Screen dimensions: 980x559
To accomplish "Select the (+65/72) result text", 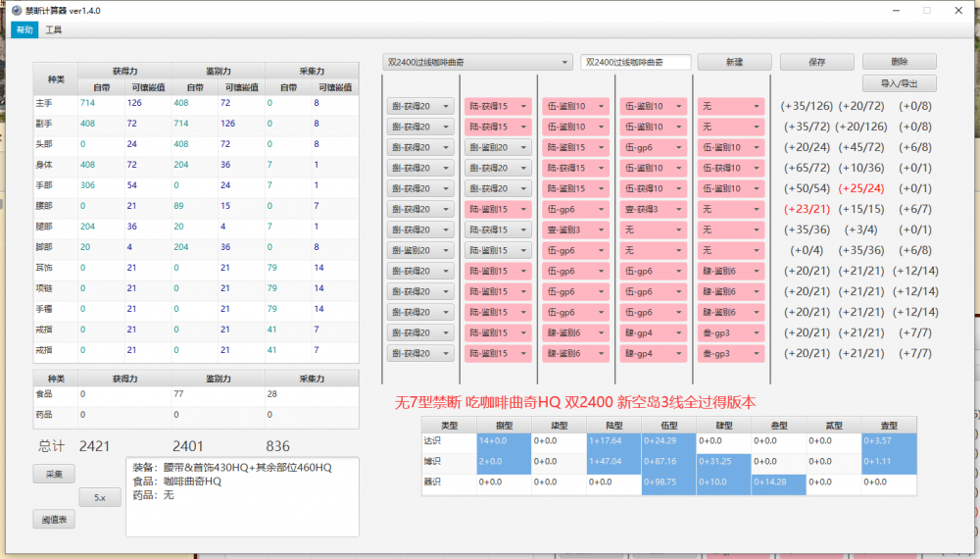I will point(807,169).
